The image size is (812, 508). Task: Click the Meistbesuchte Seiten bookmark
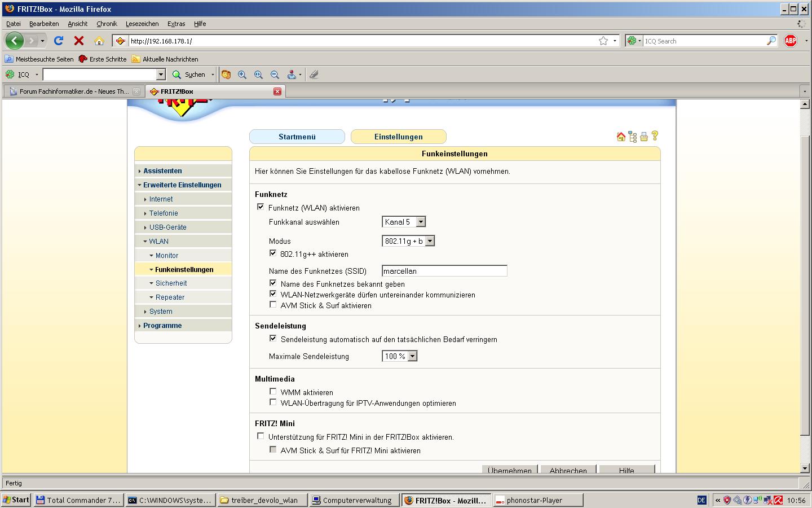tap(39, 59)
